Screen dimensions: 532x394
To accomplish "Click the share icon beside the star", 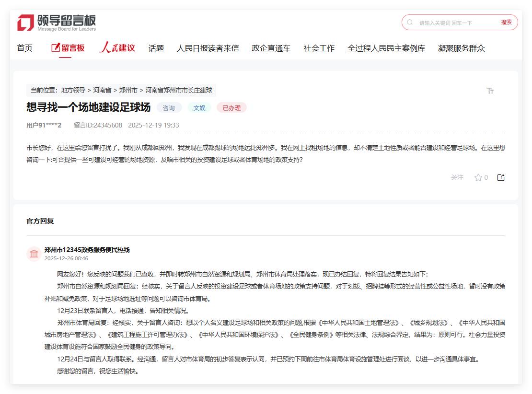I will (x=501, y=178).
